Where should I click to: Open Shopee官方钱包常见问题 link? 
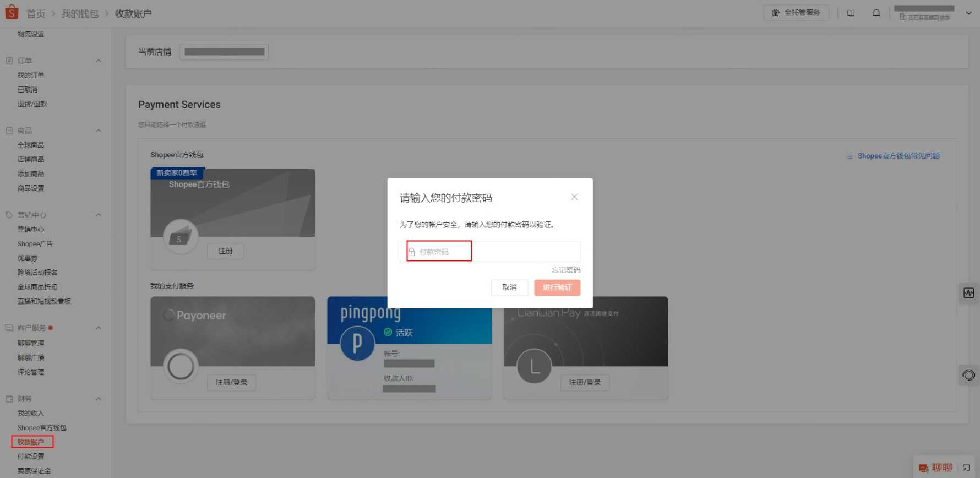(x=899, y=156)
